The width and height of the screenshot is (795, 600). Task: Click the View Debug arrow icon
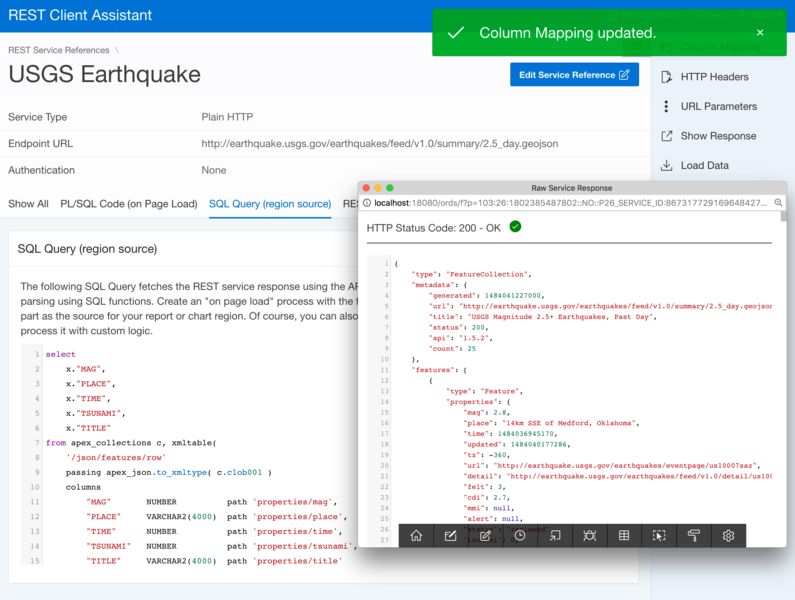555,536
